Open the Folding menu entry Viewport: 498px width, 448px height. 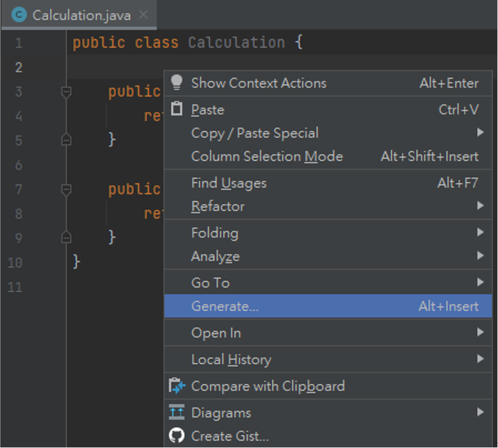(215, 233)
